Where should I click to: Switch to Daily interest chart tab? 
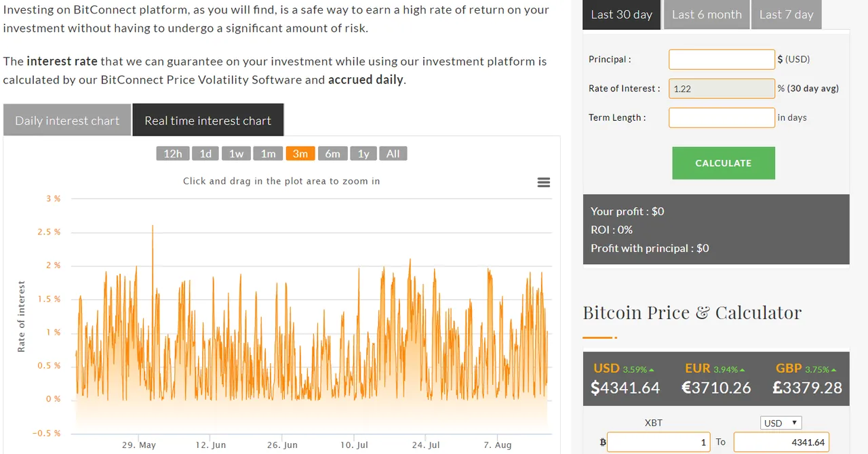click(x=67, y=121)
